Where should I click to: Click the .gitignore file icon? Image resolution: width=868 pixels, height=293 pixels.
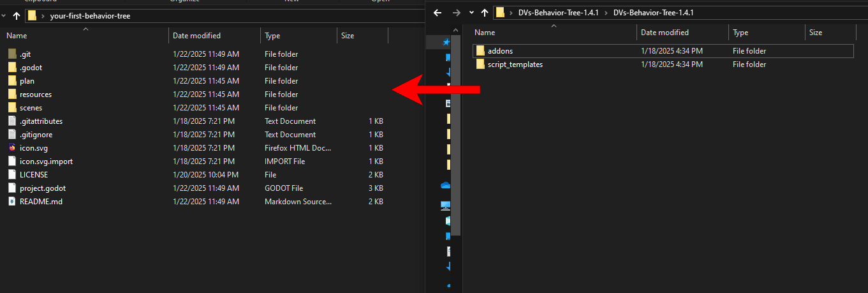[12, 135]
